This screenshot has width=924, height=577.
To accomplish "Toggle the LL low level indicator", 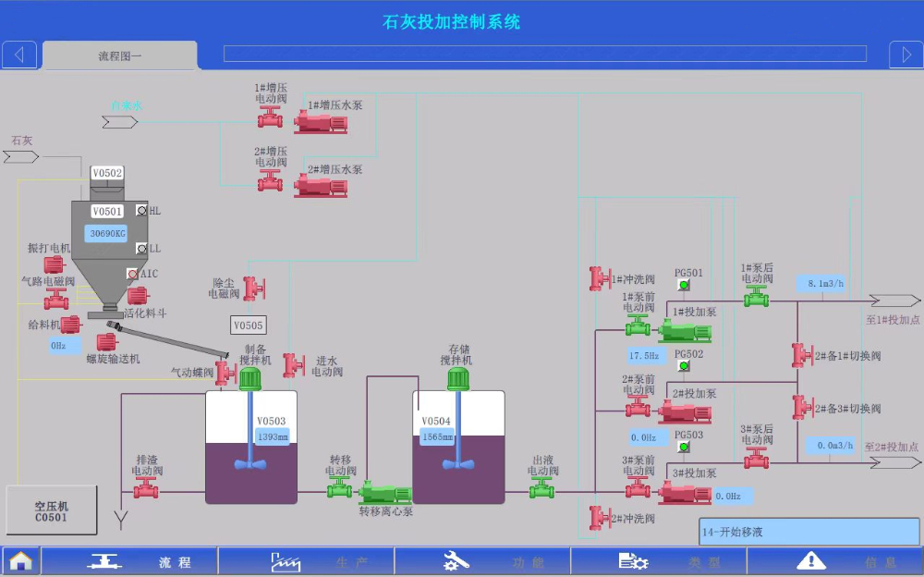I will 141,249.
